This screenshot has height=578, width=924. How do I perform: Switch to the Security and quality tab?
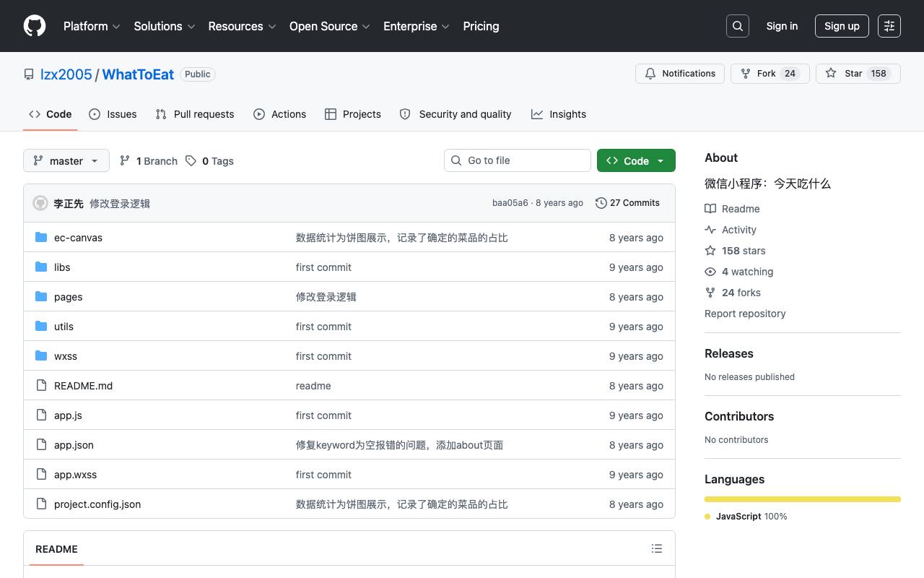[x=456, y=114]
